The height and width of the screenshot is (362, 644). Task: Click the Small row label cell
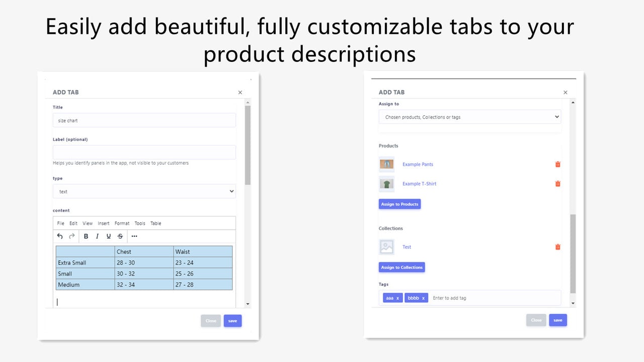pyautogui.click(x=86, y=274)
